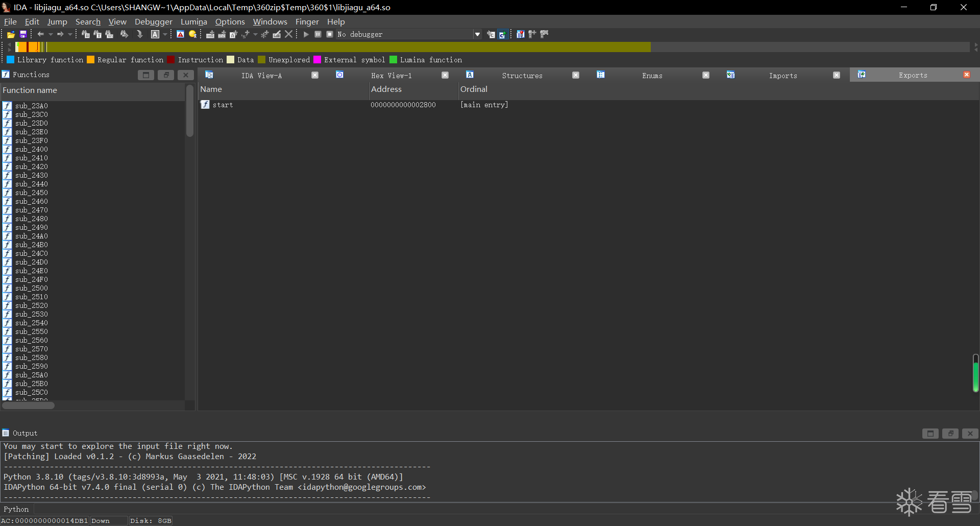Switch to the Enums tab
Screen dimensions: 980x526
click(652, 76)
